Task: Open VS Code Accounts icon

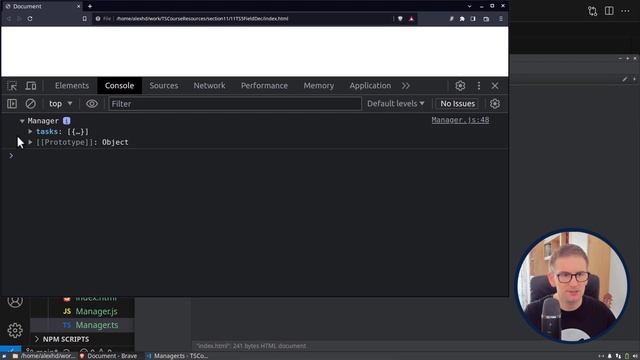Action: pos(15,301)
